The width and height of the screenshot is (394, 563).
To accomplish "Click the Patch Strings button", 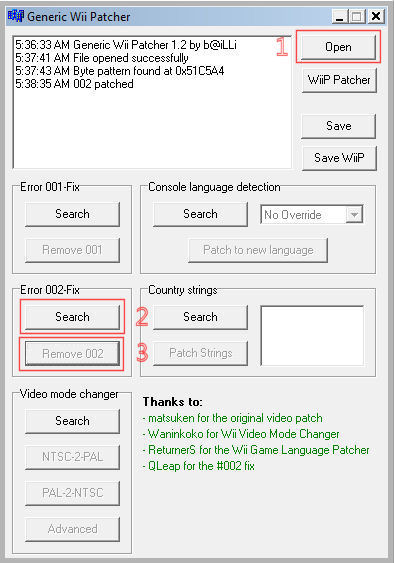I will point(200,353).
